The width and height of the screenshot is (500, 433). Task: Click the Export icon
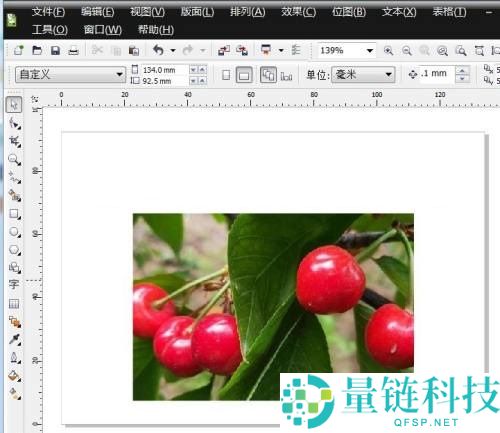click(242, 50)
